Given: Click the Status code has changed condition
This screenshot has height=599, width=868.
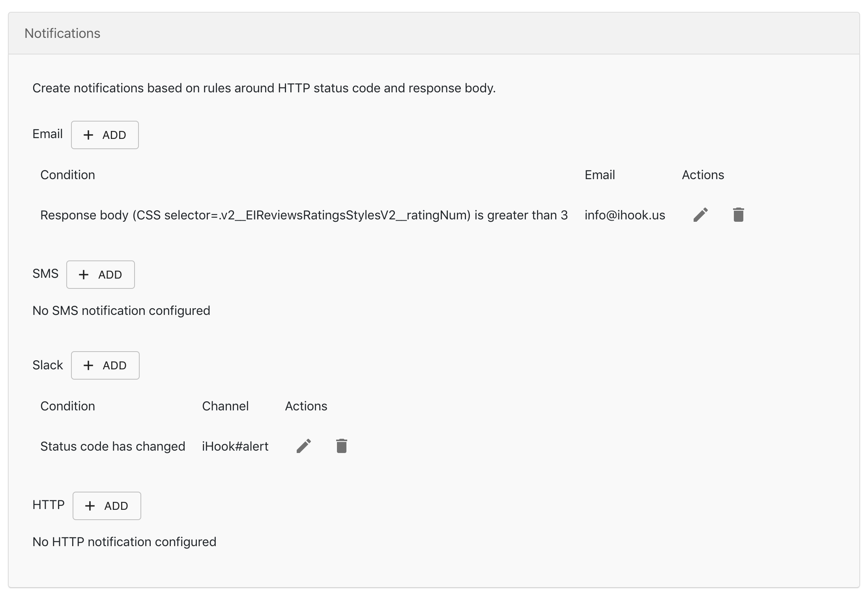Looking at the screenshot, I should click(x=112, y=446).
